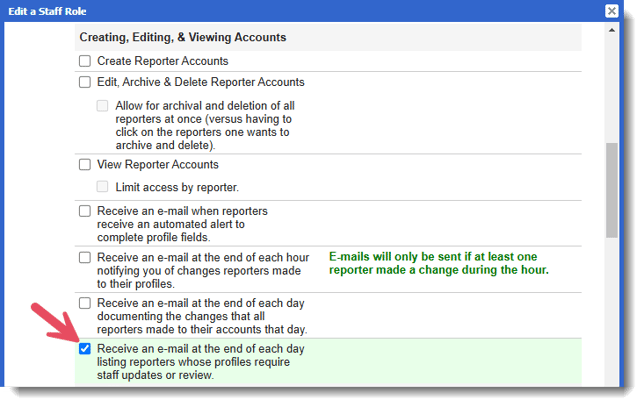Tick Edit, Archive & Delete Reporter Accounts checkbox

click(85, 82)
